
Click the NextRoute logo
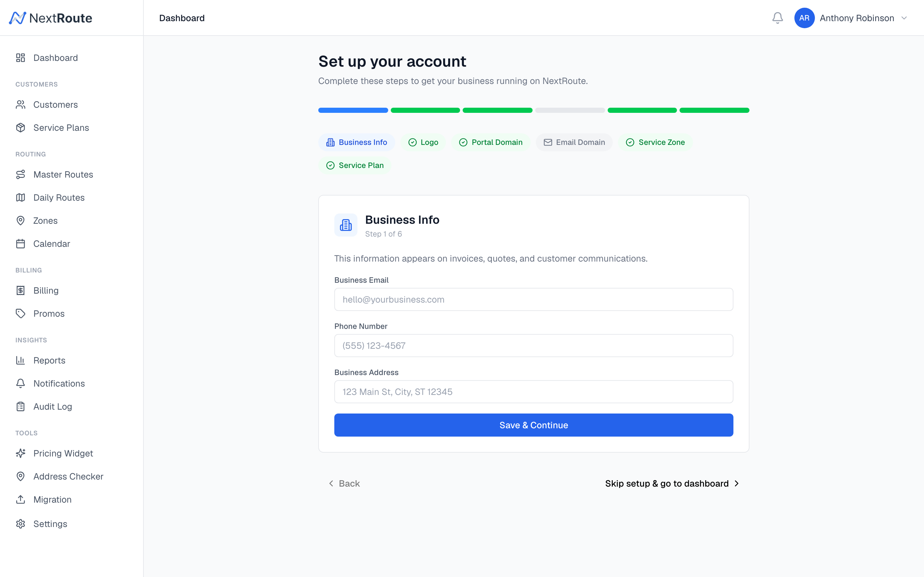point(50,18)
